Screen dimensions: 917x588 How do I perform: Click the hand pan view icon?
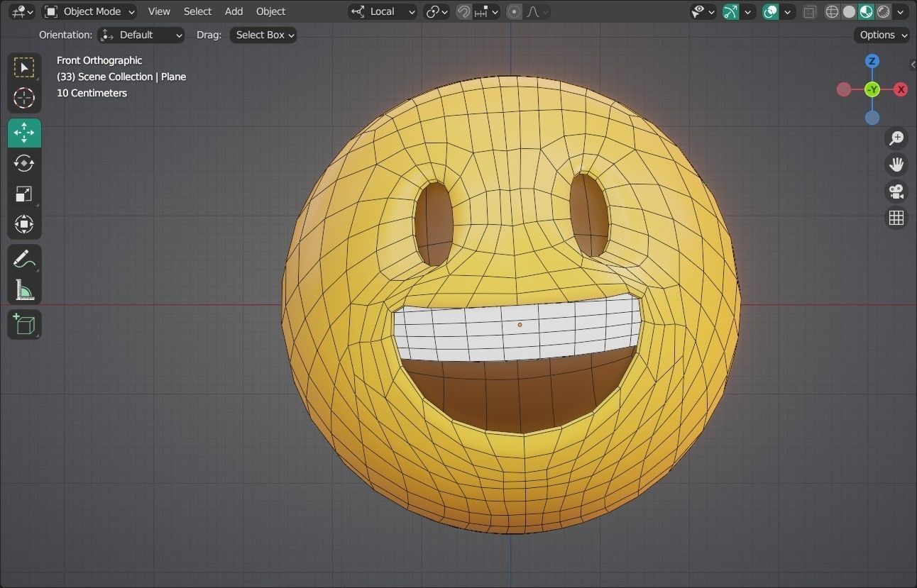point(896,165)
